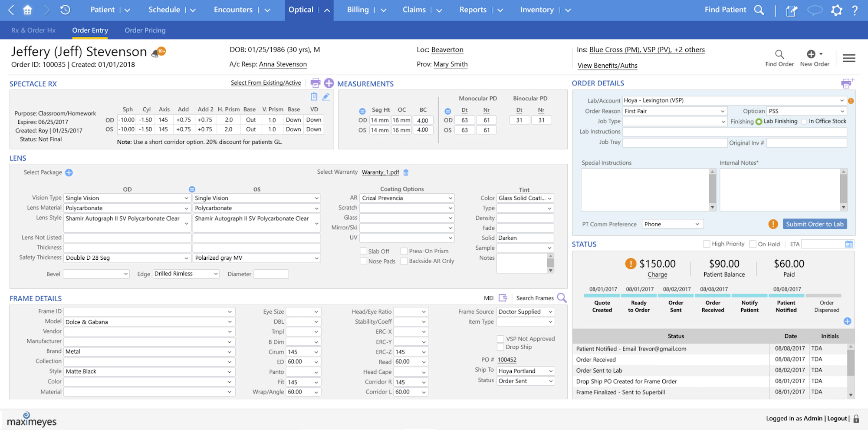Open the Edge Drilled Rimless dropdown

[x=186, y=274]
